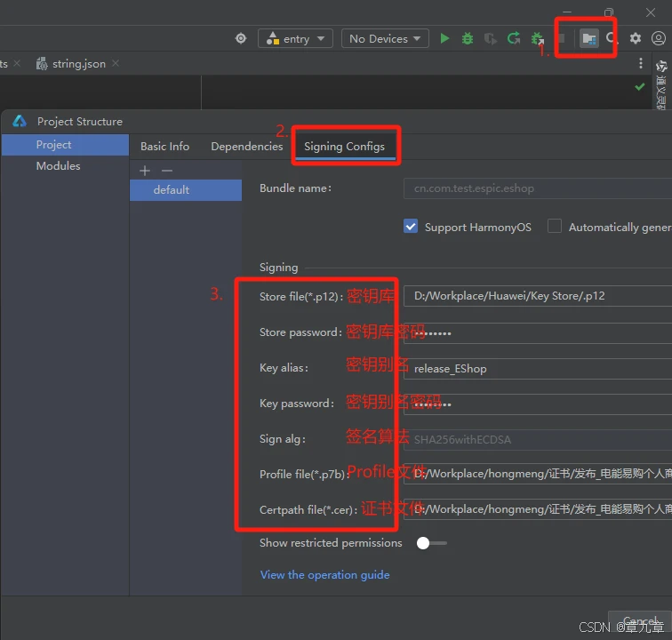Switch to the Basic Info tab
The image size is (672, 640).
164,146
